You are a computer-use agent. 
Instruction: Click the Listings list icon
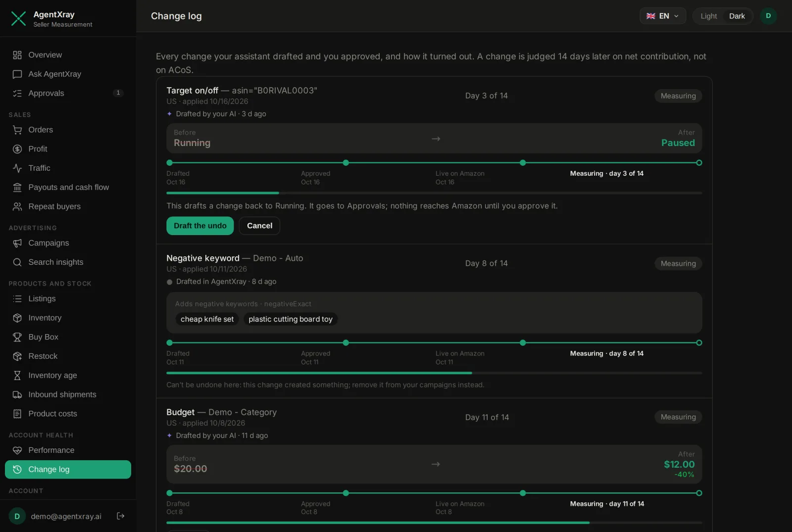click(17, 299)
